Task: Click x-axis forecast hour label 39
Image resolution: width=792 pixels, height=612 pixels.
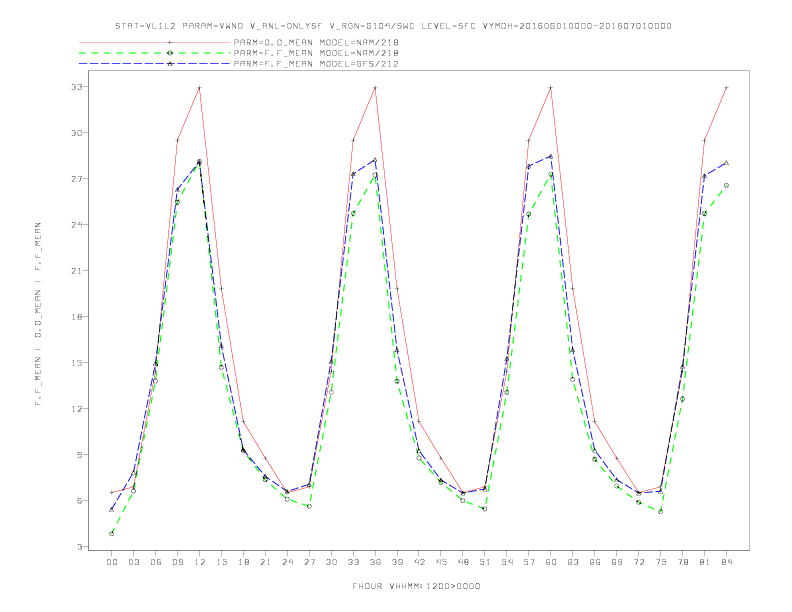Action: [397, 562]
